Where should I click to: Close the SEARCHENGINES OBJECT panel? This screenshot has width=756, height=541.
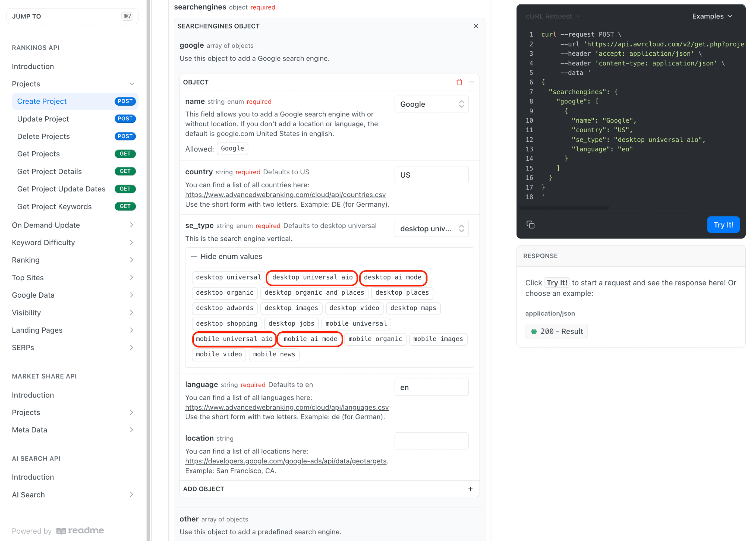[x=476, y=26]
